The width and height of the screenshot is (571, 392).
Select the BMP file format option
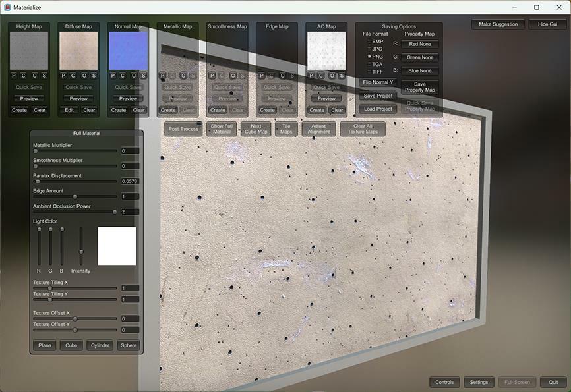375,41
